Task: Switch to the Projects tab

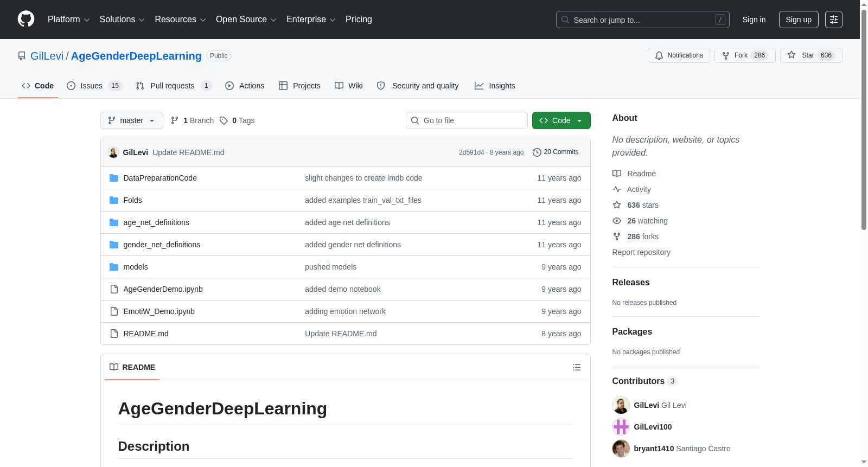Action: (299, 86)
